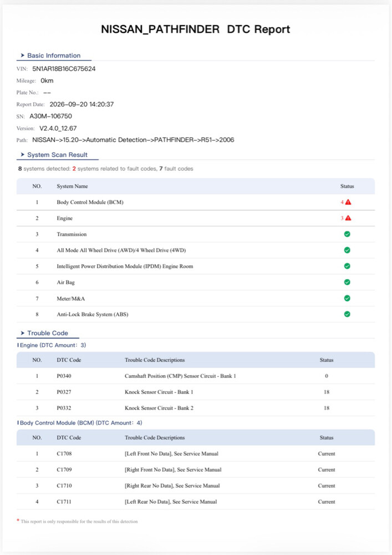Click DTC code P0327
The width and height of the screenshot is (392, 555).
pos(64,392)
